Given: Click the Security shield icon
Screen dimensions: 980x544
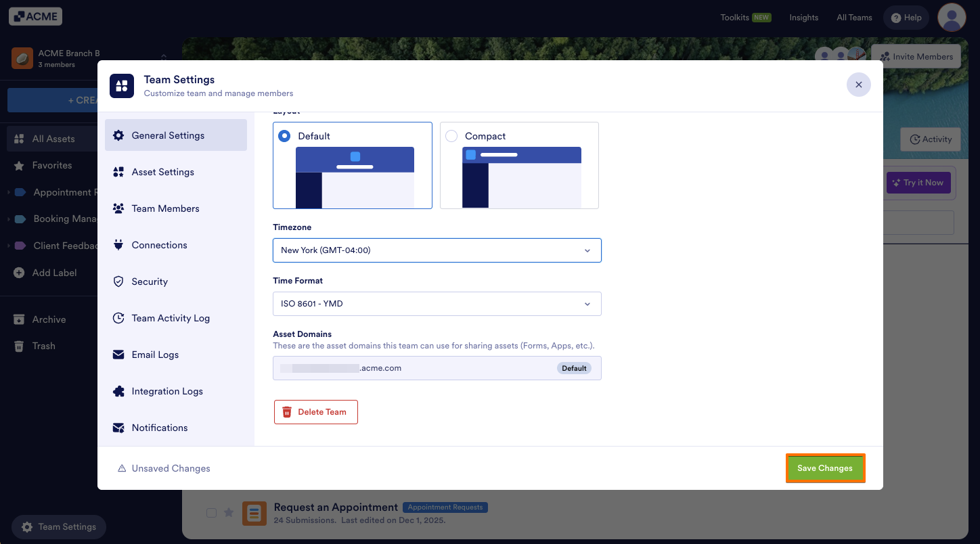Looking at the screenshot, I should (118, 281).
